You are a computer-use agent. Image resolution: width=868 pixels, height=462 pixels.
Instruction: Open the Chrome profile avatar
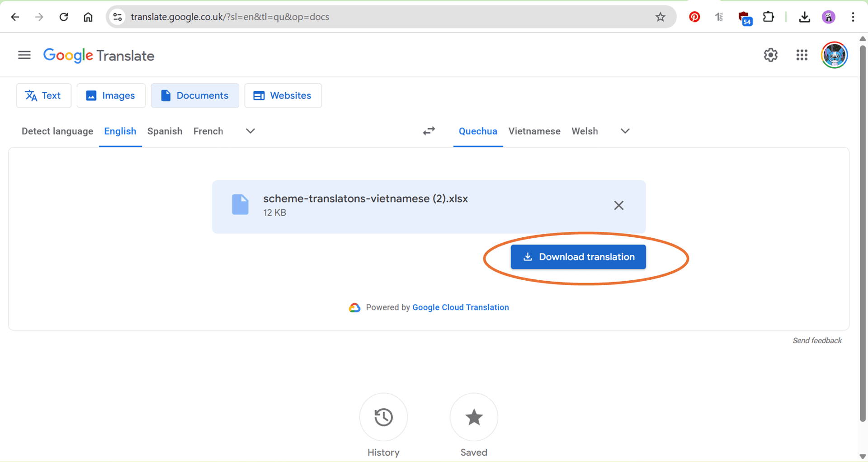828,17
